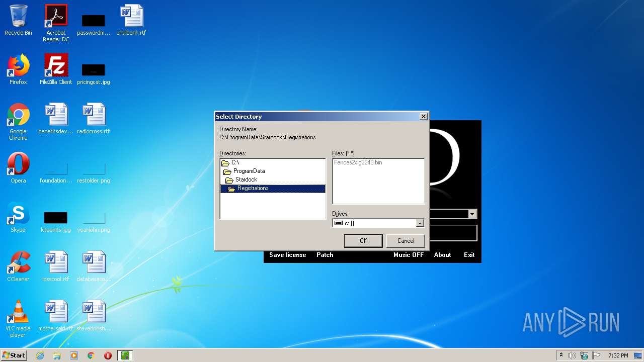Open Chrome from the taskbar
The height and width of the screenshot is (362, 644).
point(91,355)
